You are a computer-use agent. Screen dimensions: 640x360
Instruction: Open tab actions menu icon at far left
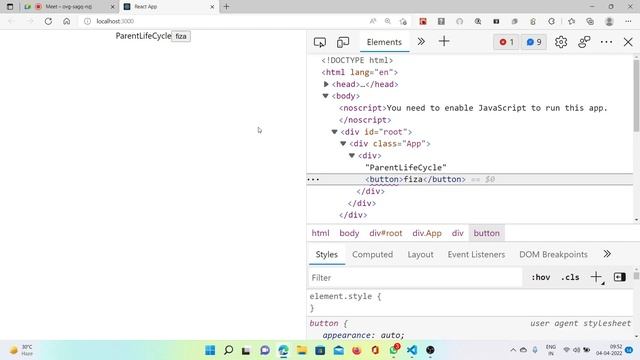pyautogui.click(x=10, y=7)
